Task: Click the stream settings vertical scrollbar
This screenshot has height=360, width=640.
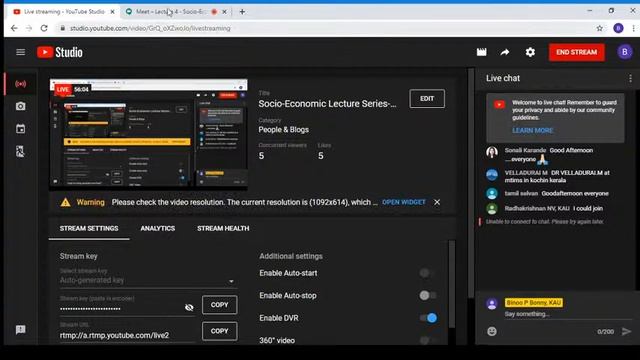Action: [x=451, y=284]
